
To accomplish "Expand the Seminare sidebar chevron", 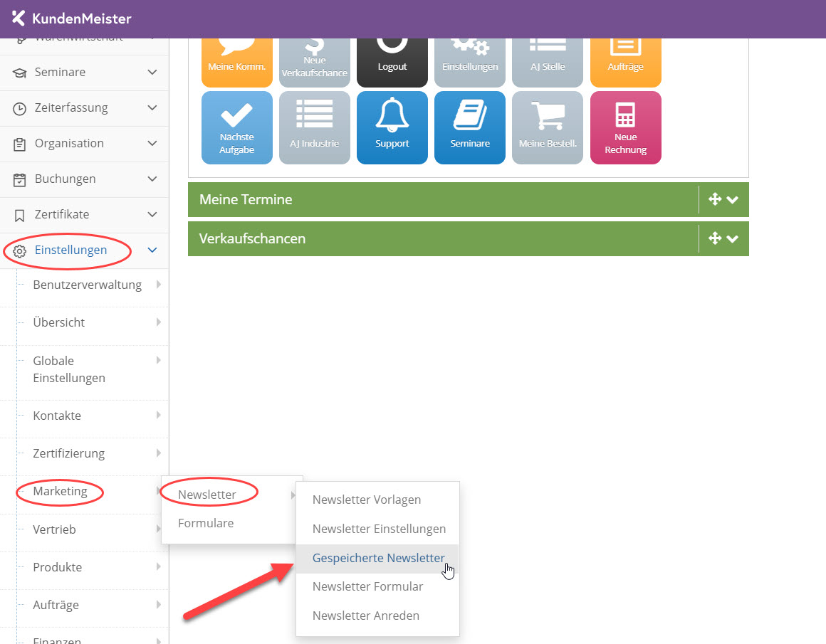I will click(152, 72).
